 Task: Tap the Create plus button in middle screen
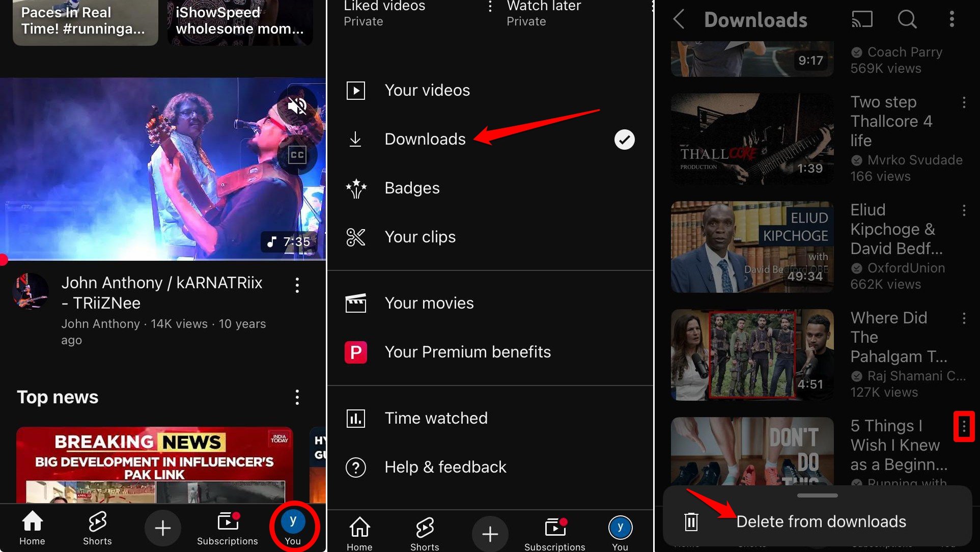(x=490, y=534)
